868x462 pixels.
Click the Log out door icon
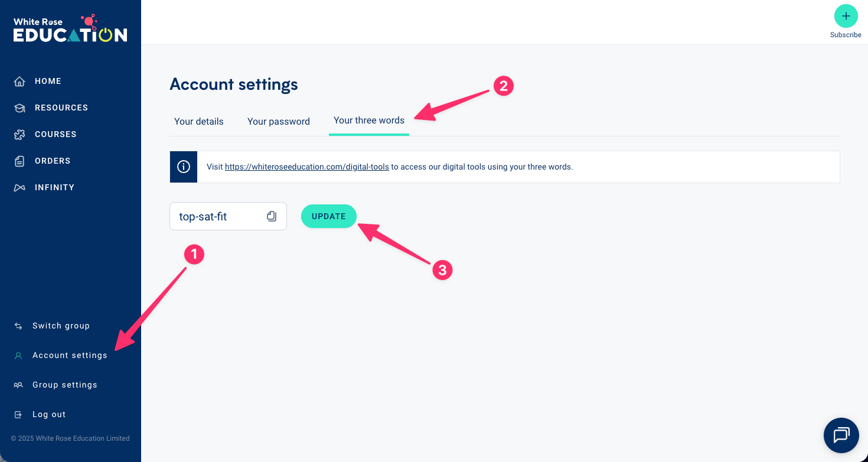click(x=18, y=415)
